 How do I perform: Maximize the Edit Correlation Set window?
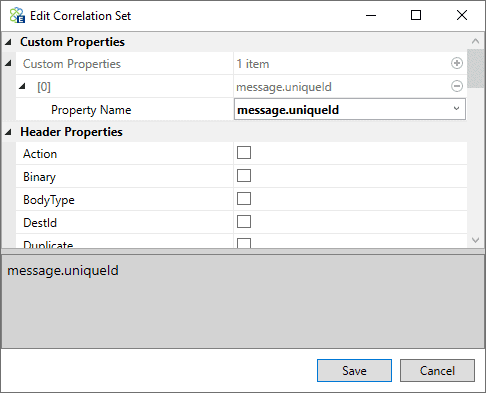pos(416,15)
